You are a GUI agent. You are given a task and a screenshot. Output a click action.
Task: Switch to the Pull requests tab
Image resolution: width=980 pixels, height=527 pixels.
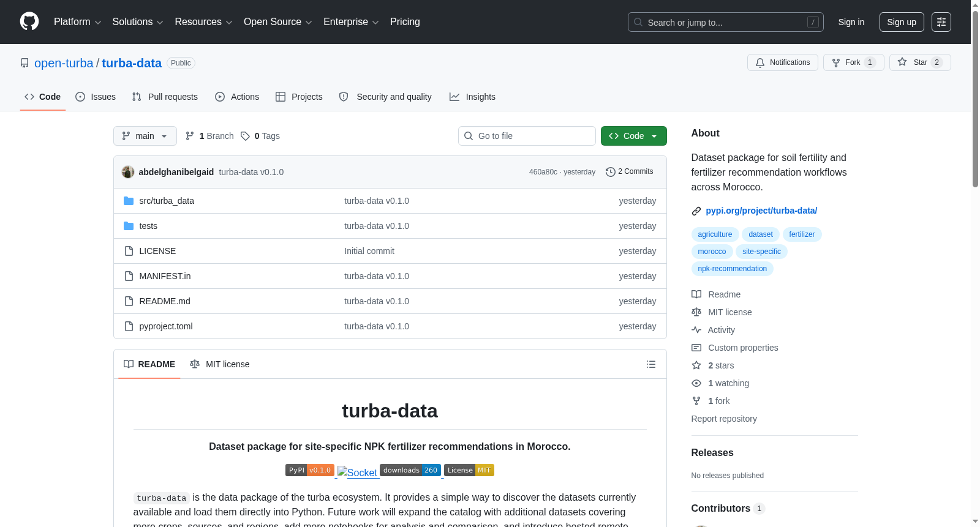coord(165,97)
